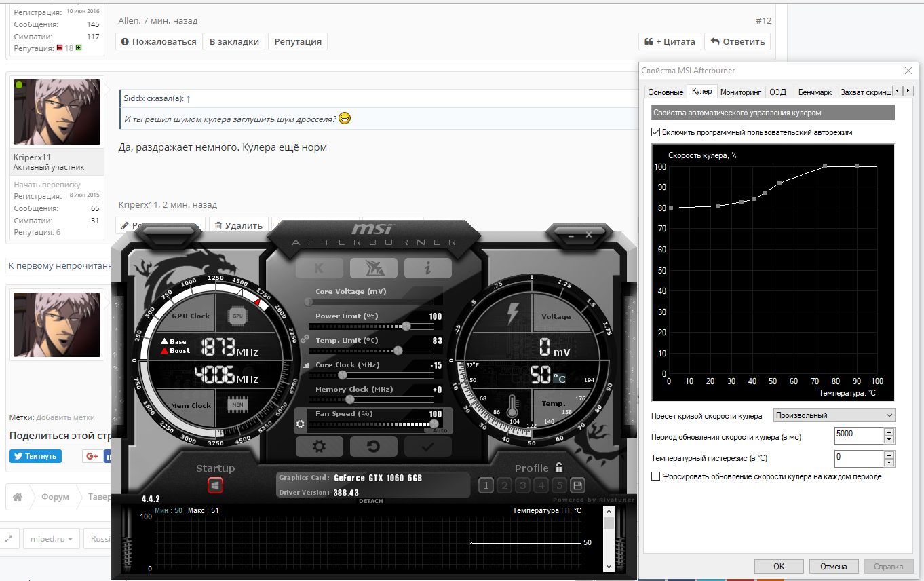This screenshot has height=581, width=924.
Task: Open the Захват скриншотов tab
Action: point(864,92)
